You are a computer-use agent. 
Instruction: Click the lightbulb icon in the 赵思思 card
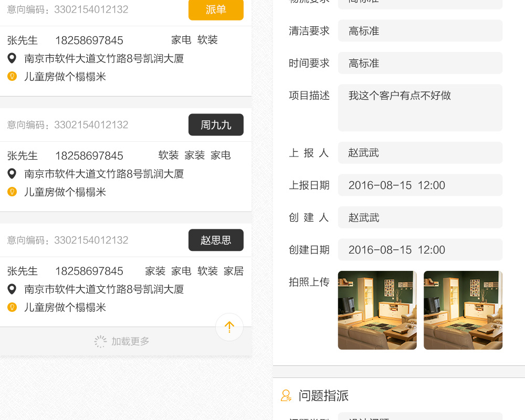coord(12,307)
